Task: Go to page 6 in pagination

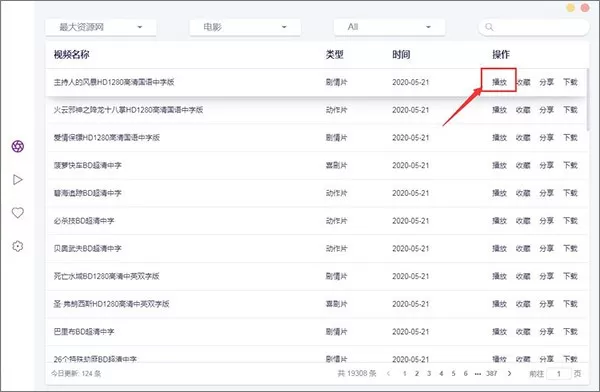Action: point(466,373)
